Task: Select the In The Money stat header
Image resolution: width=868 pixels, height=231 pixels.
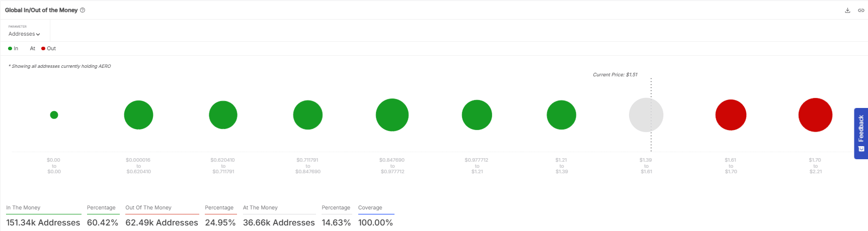Action: tap(23, 207)
